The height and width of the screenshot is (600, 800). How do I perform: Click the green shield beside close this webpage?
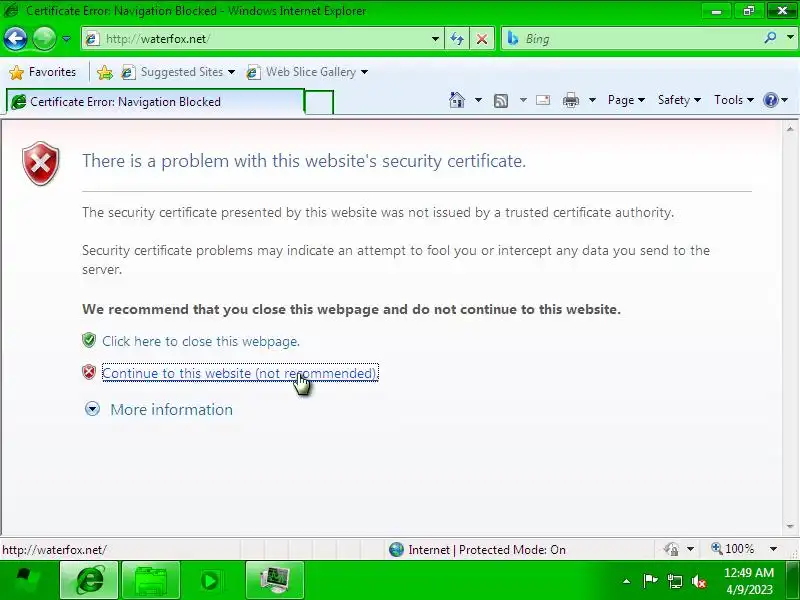tap(89, 340)
